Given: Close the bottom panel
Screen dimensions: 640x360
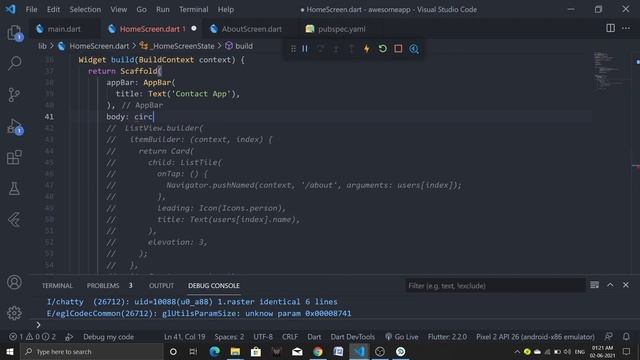Looking at the screenshot, I should pos(626,285).
